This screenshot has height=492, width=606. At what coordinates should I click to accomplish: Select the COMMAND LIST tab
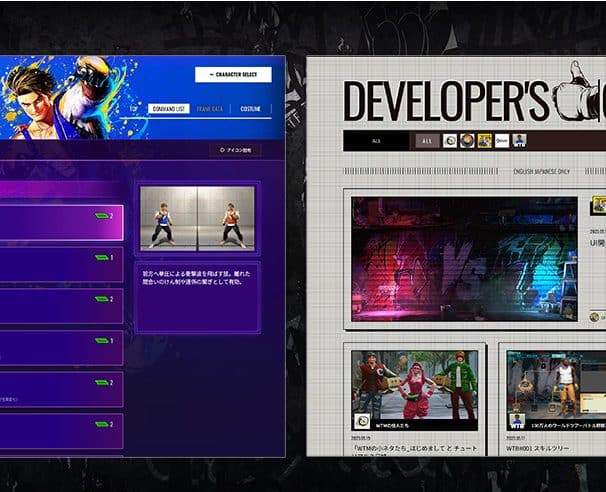click(x=169, y=109)
